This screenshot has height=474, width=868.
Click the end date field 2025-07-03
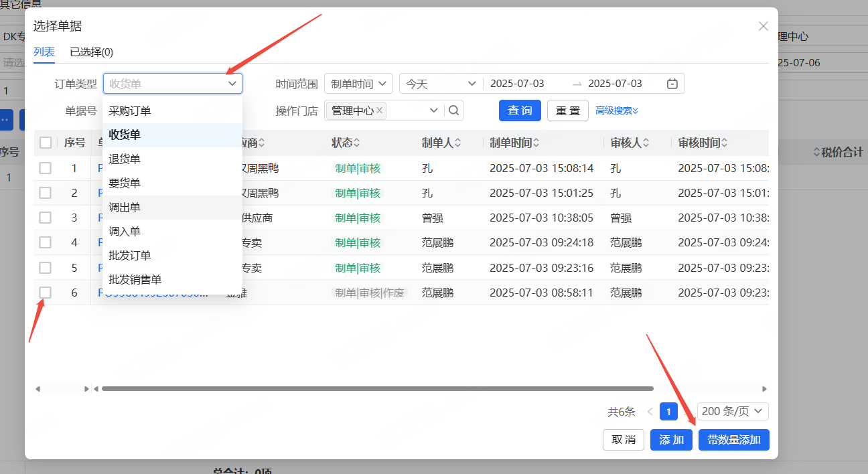point(615,84)
